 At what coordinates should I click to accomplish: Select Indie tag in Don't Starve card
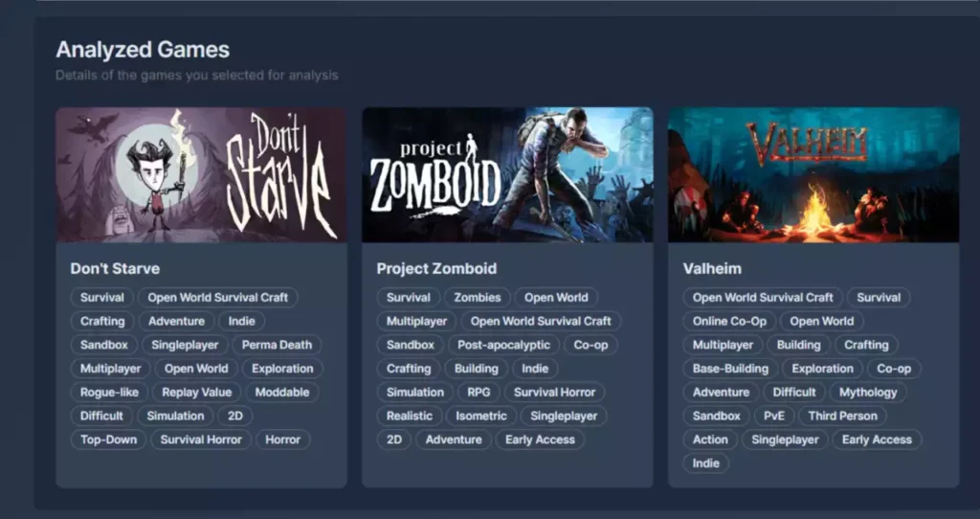pos(241,321)
